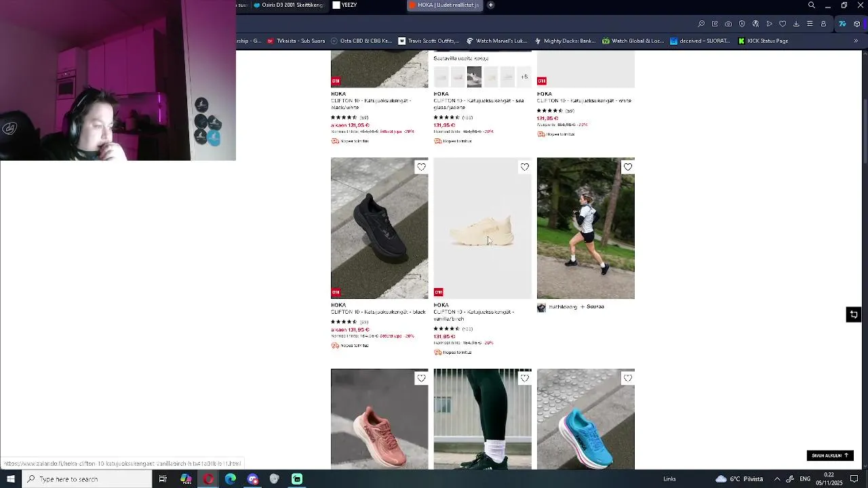Open the Kick green taskbar icon

pyautogui.click(x=297, y=479)
